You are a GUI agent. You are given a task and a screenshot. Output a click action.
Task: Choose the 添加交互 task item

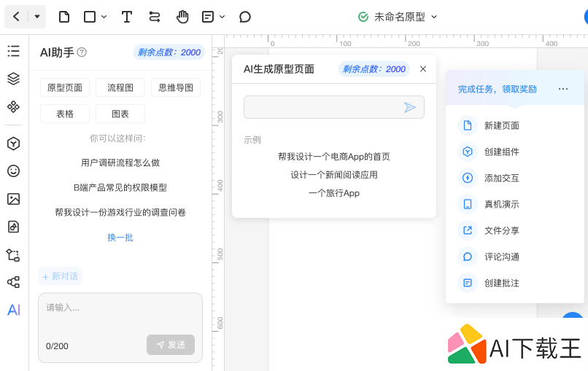click(x=502, y=178)
